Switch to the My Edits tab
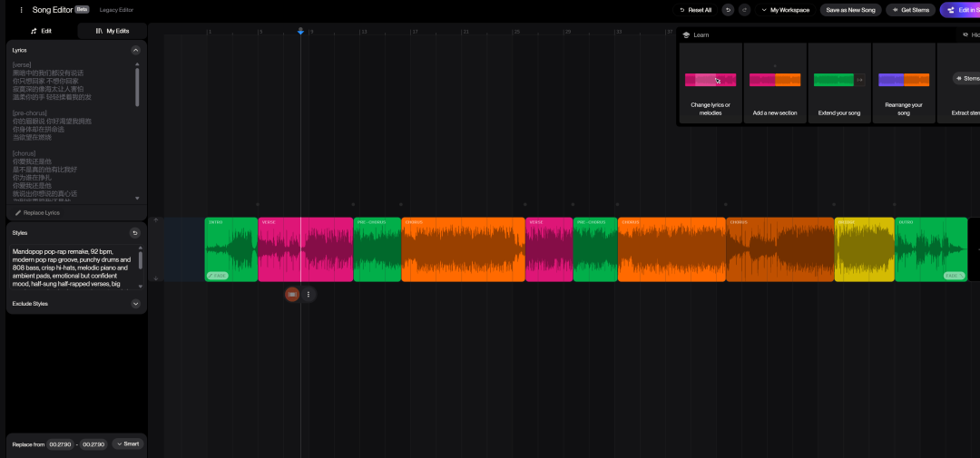 112,31
